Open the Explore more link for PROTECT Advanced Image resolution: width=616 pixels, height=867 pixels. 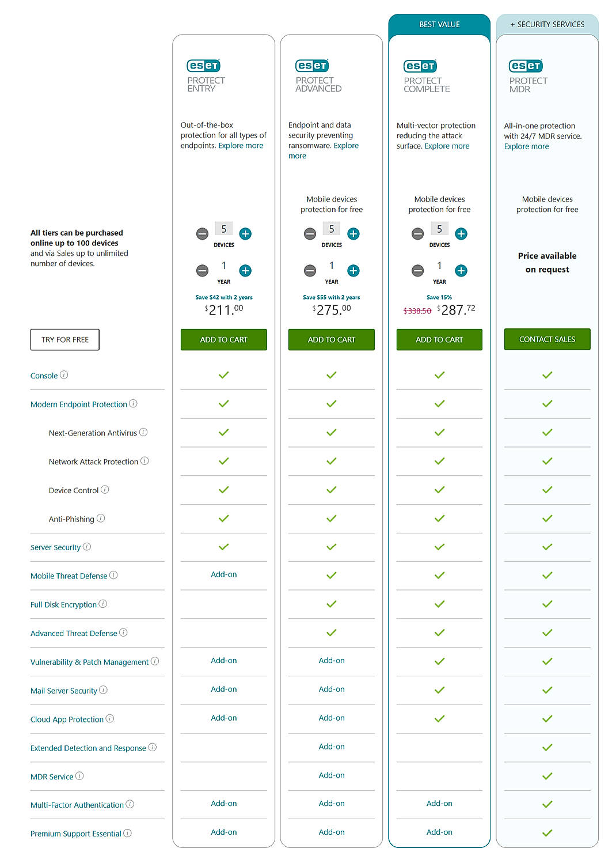347,145
